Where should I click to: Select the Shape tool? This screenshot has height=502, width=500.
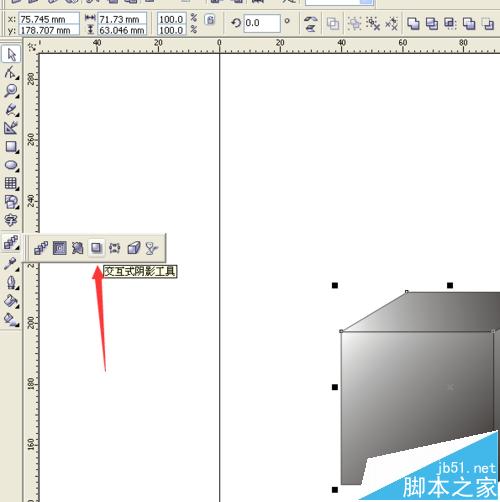coord(11,72)
